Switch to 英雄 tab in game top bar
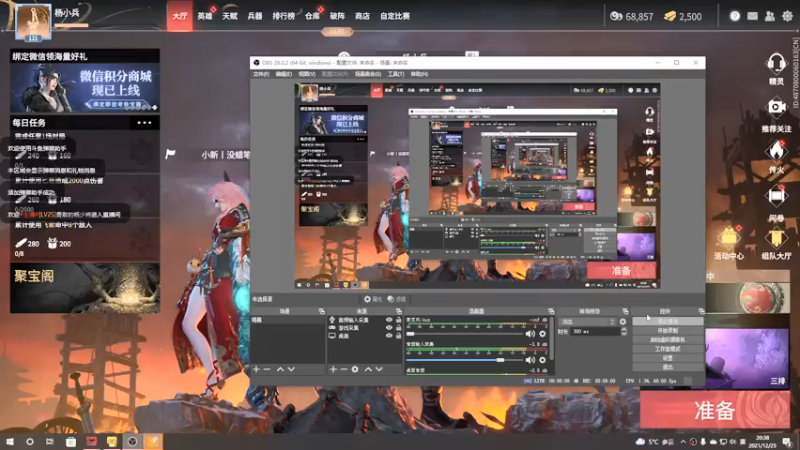 point(205,16)
